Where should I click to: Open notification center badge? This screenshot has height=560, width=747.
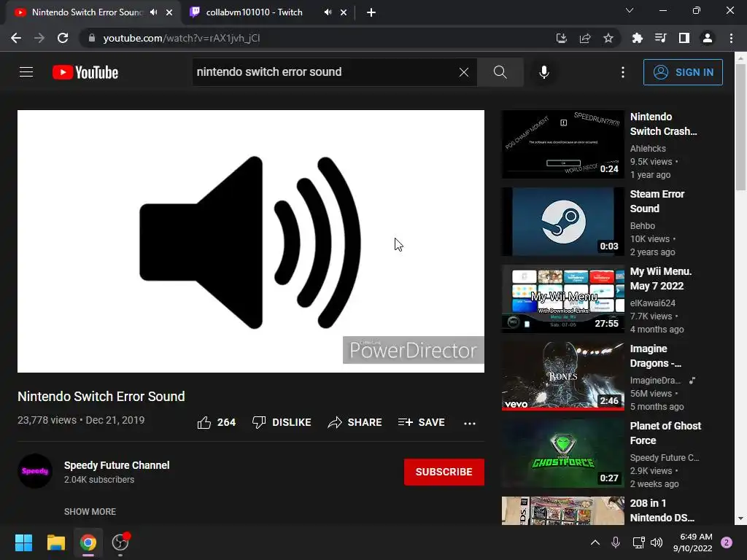pyautogui.click(x=727, y=542)
